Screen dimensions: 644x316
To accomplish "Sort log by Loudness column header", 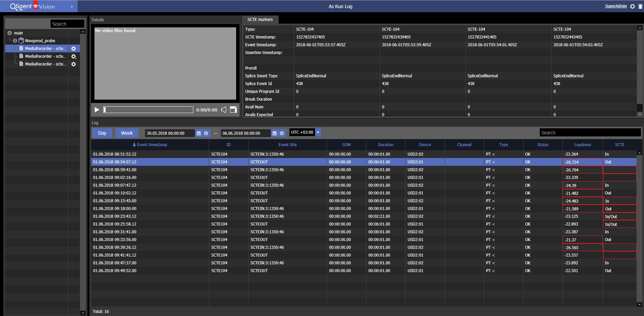I will click(583, 145).
